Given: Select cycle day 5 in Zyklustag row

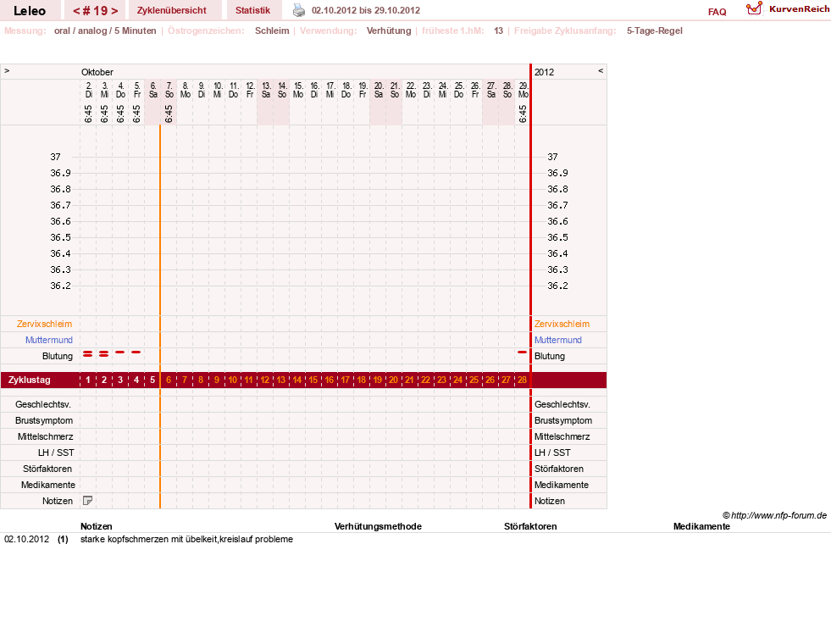Looking at the screenshot, I should [152, 380].
